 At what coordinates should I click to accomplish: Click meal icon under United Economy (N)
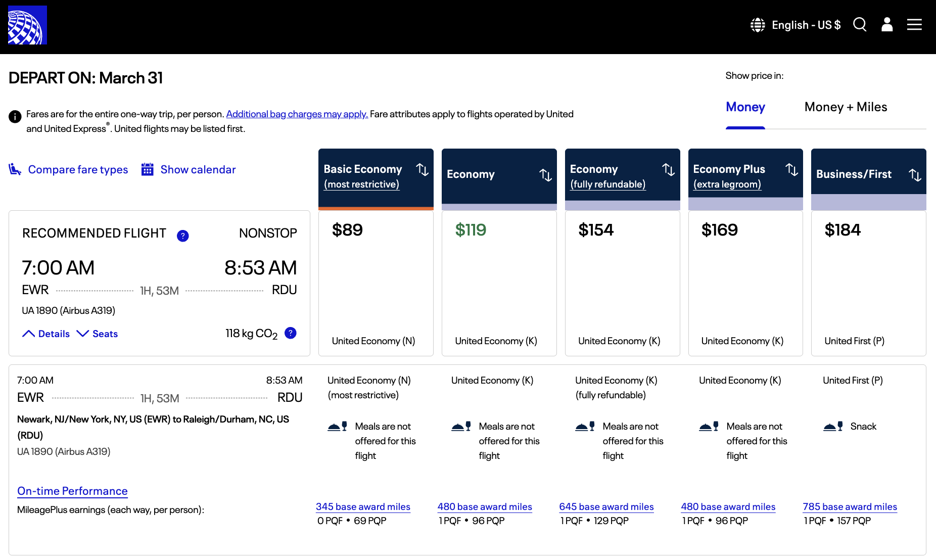(337, 427)
